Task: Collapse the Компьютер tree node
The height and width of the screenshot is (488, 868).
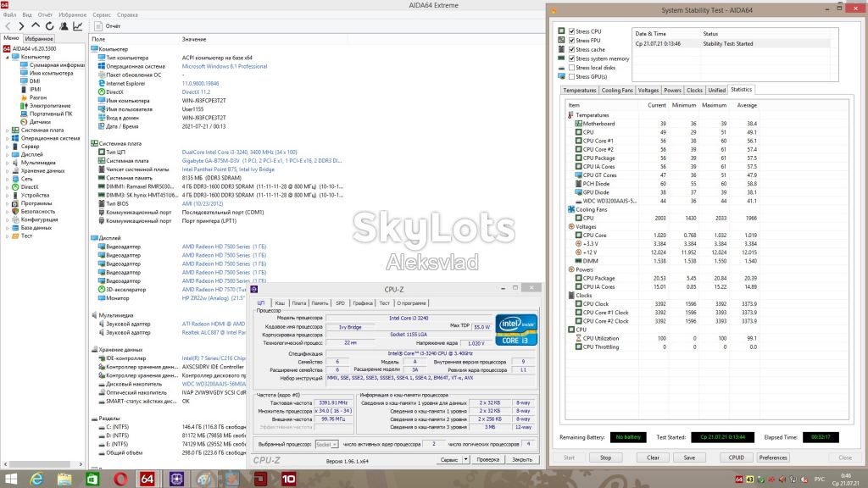Action: [8, 57]
